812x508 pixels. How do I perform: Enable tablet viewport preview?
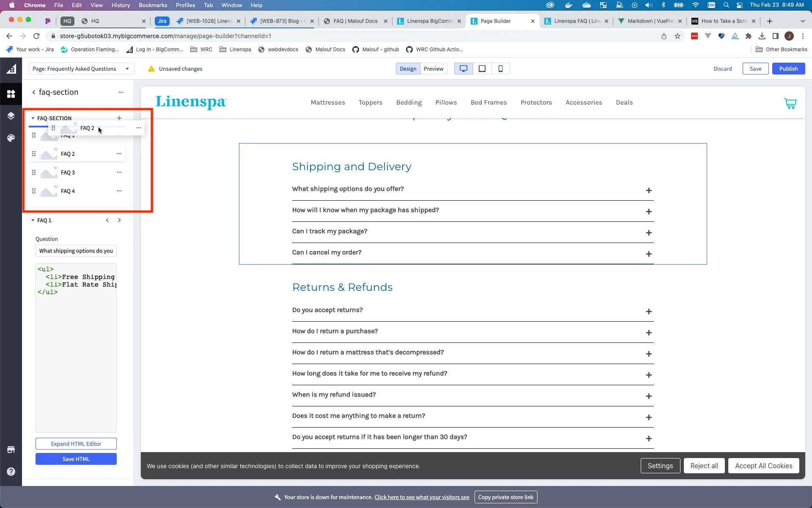pyautogui.click(x=482, y=69)
